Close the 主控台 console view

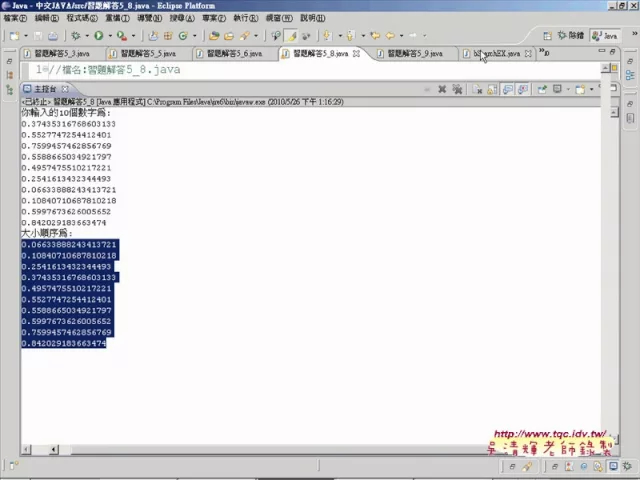[x=65, y=89]
